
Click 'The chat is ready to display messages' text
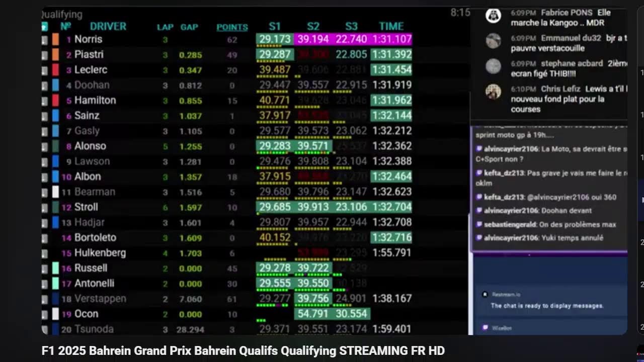(547, 306)
